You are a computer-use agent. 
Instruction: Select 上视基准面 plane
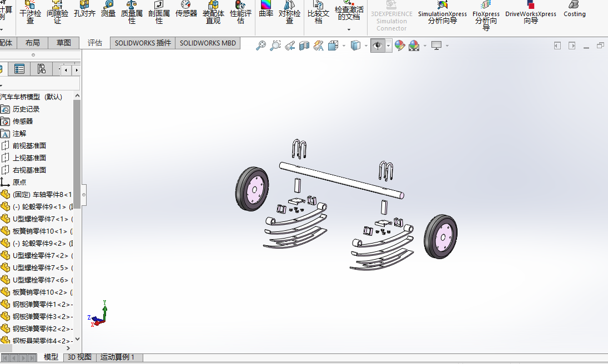point(29,158)
